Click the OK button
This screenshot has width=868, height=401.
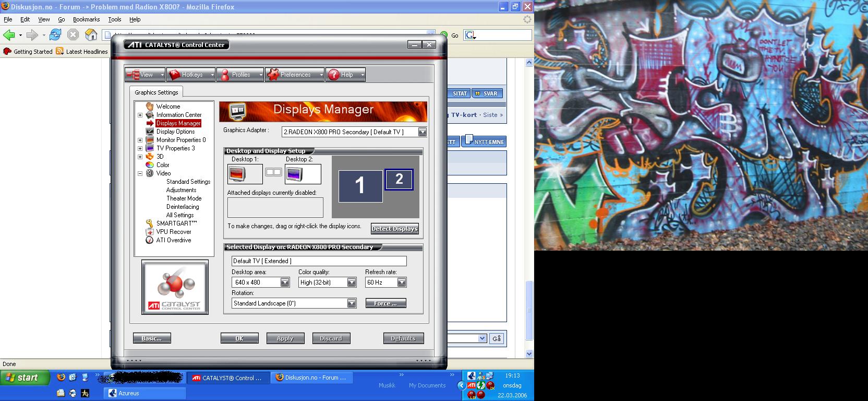coord(239,338)
